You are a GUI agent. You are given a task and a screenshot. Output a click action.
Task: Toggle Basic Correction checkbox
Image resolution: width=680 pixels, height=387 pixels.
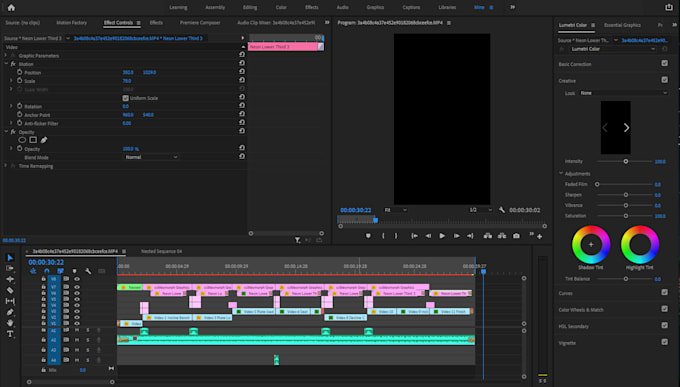665,63
